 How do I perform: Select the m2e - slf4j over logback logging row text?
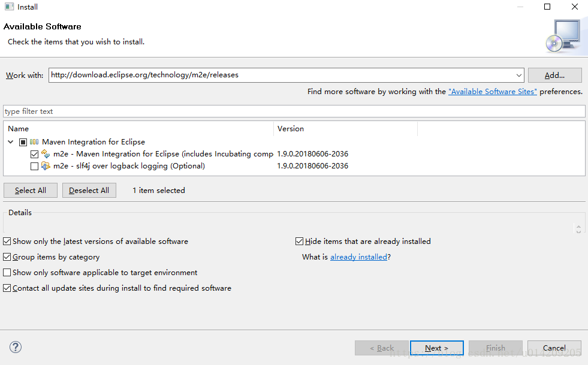(129, 166)
